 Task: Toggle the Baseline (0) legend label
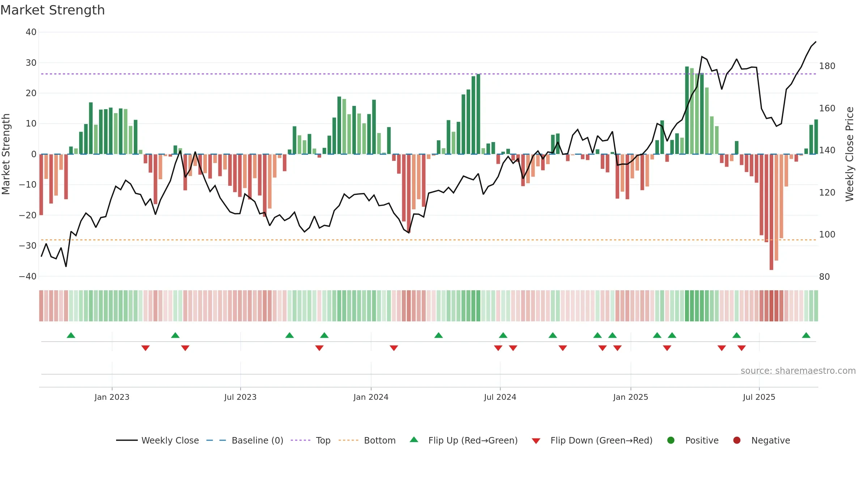pyautogui.click(x=258, y=440)
